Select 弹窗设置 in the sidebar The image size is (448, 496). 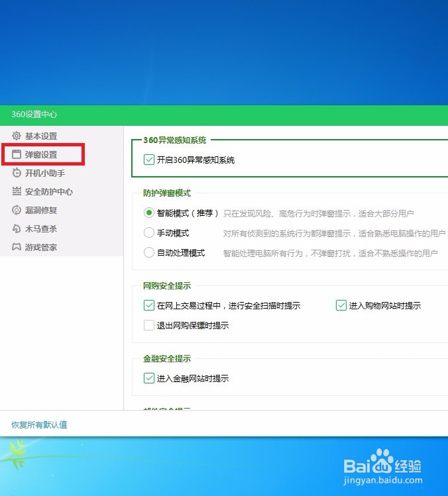(41, 155)
